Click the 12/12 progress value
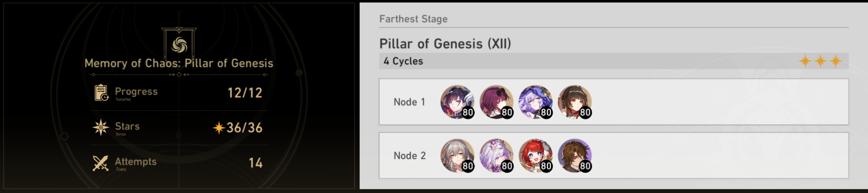The width and height of the screenshot is (868, 193). click(x=245, y=93)
